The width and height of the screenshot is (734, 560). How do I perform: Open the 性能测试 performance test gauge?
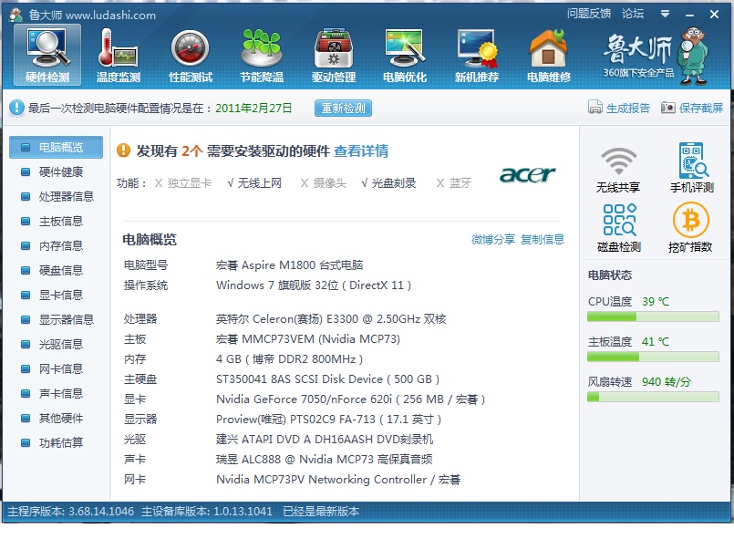coord(191,55)
